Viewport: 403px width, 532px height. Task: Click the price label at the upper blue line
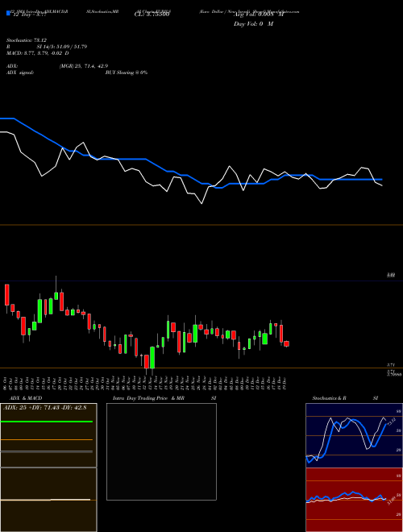[391, 275]
